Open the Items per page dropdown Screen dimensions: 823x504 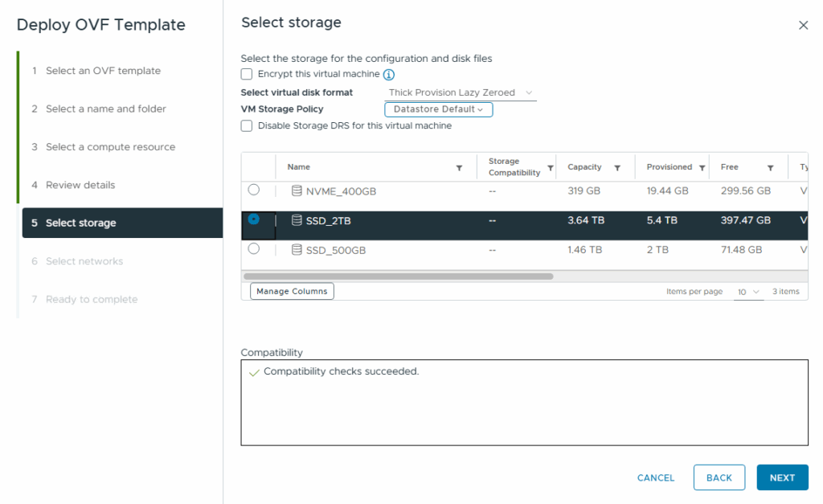click(749, 292)
